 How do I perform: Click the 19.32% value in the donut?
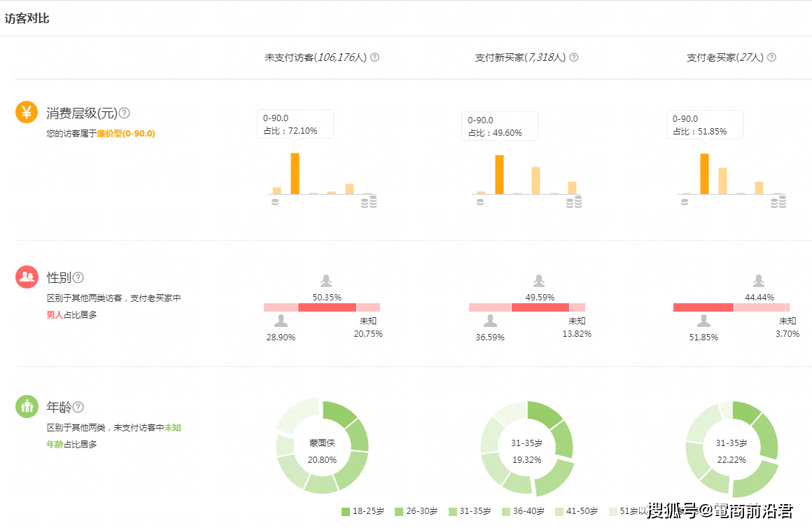pos(526,460)
